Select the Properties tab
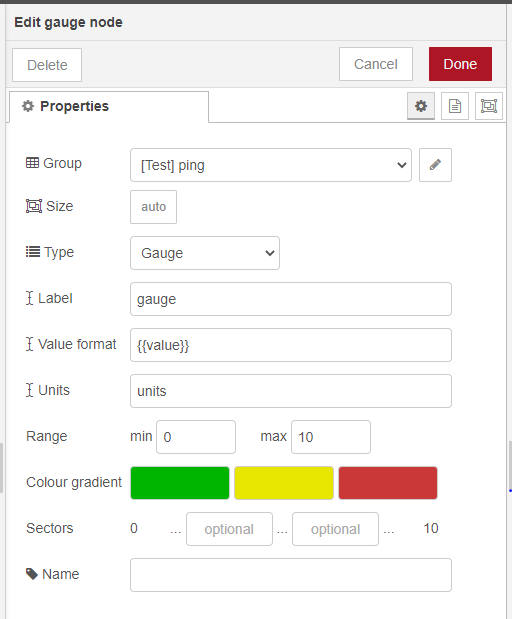 pyautogui.click(x=109, y=107)
